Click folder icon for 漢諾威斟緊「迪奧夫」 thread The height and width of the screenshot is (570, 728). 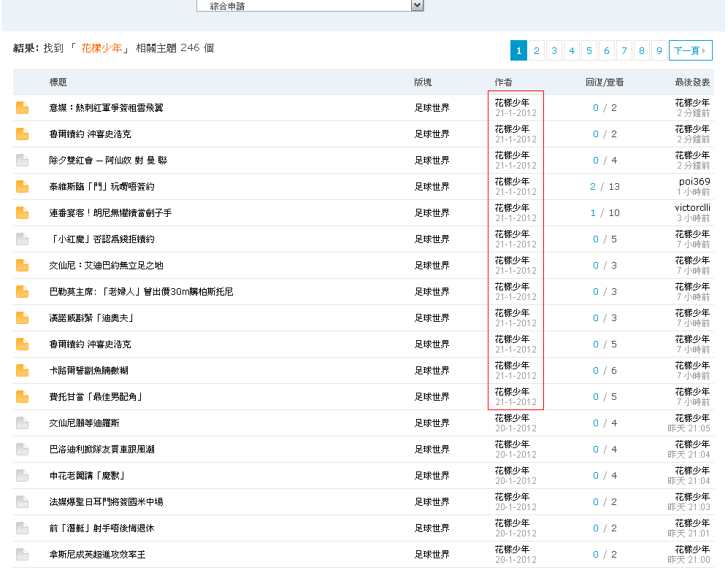23,318
